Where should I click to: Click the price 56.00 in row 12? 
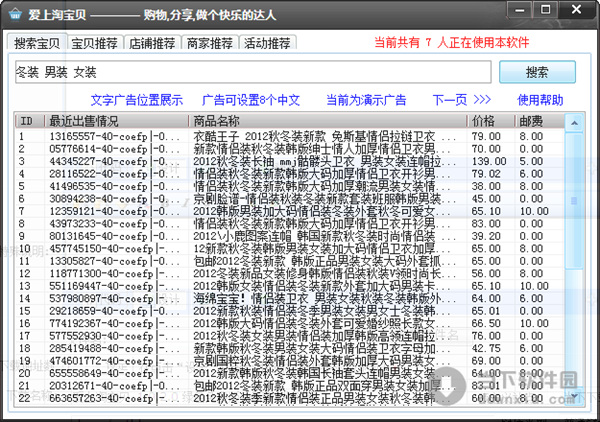[486, 274]
